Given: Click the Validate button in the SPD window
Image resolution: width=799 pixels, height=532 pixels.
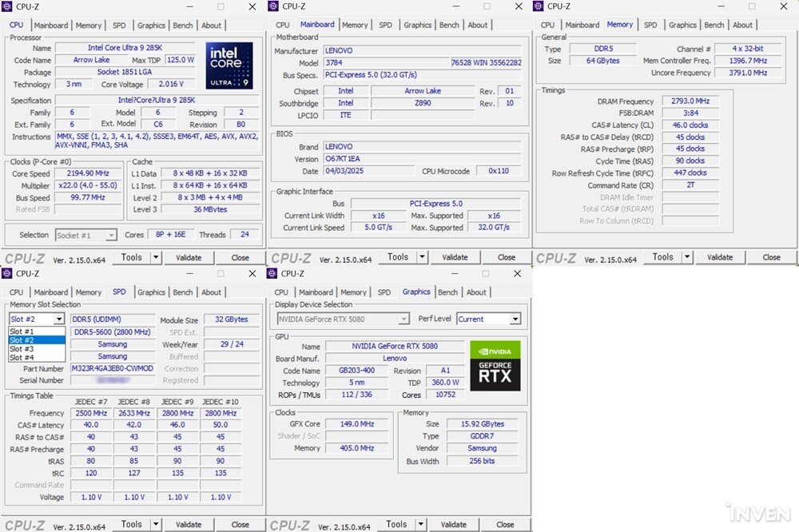Looking at the screenshot, I should point(189,525).
